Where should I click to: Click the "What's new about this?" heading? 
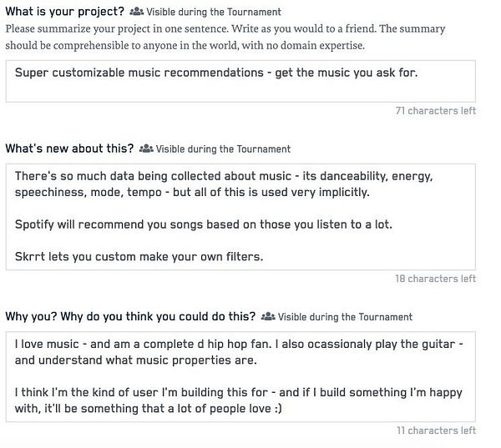point(69,148)
